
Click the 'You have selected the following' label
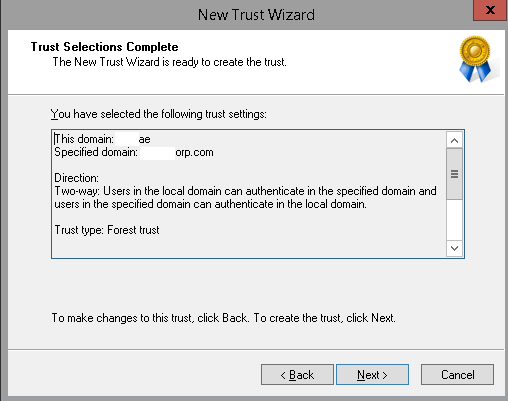(159, 114)
